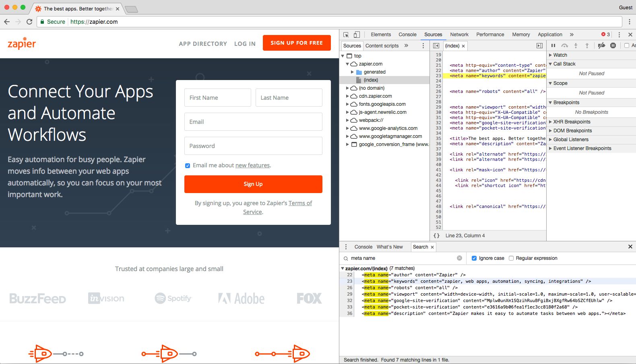This screenshot has width=636, height=364.
Task: Step out of the current function
Action: pos(587,45)
